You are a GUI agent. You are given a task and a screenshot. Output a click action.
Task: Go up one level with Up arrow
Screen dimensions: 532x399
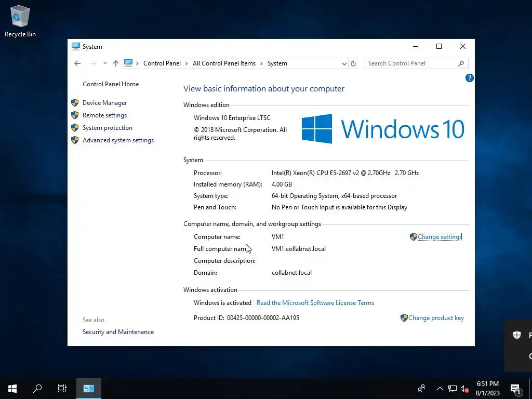(x=116, y=63)
